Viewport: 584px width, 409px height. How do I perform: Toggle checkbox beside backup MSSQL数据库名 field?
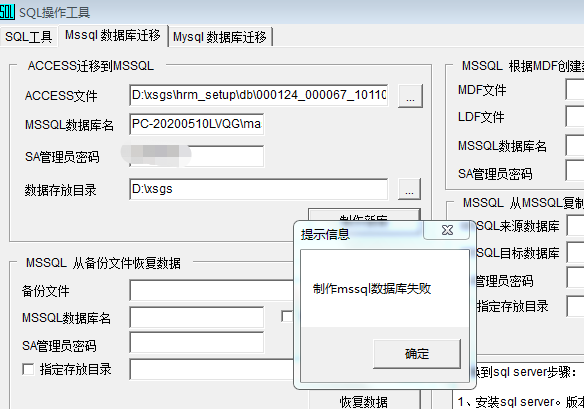tap(287, 316)
